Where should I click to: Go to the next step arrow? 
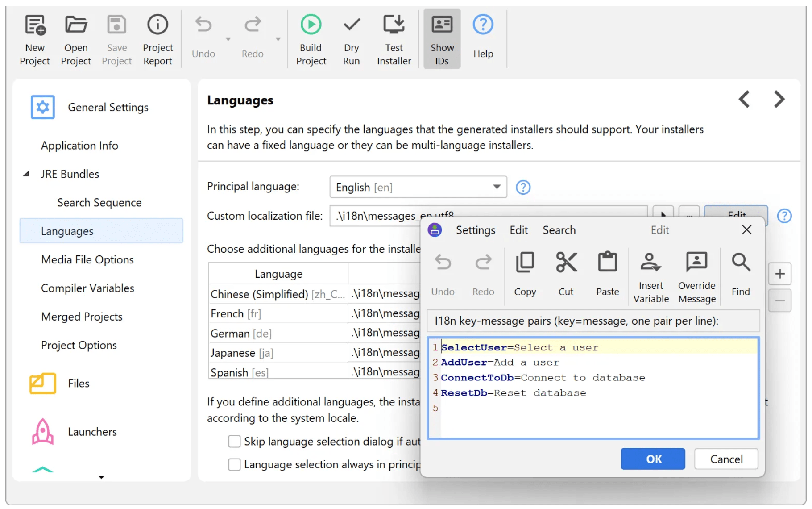coord(779,99)
